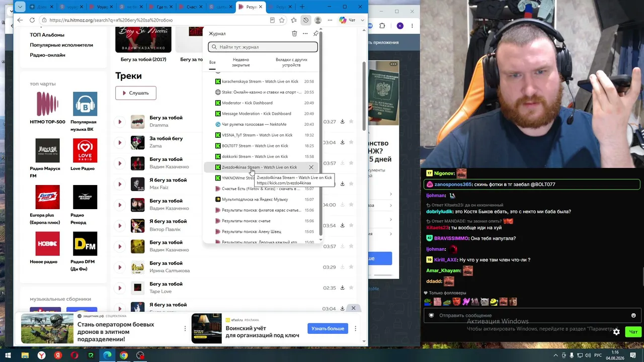The width and height of the screenshot is (644, 362).
Task: Open the Copilot Чат button
Action: [x=347, y=20]
